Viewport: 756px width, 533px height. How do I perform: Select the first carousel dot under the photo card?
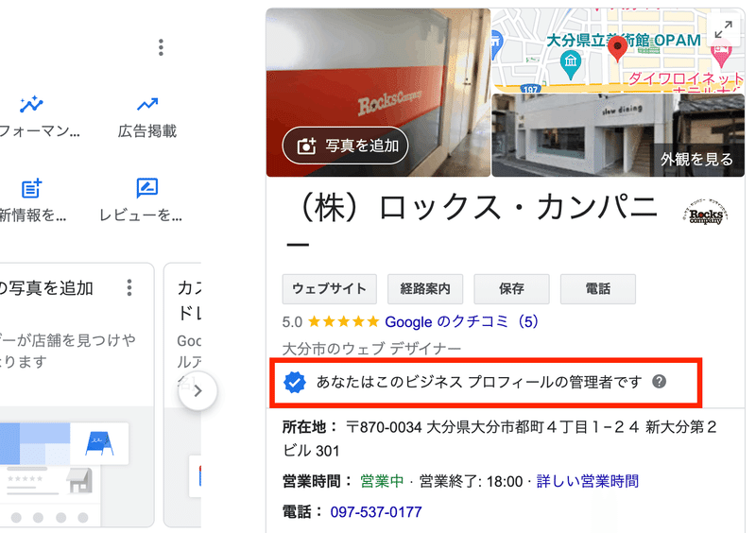pos(16,518)
